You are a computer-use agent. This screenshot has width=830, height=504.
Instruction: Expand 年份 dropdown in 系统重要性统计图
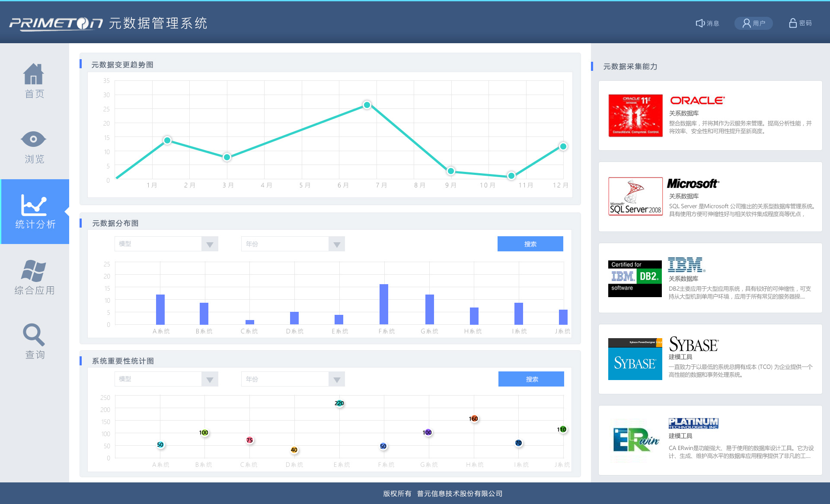(336, 380)
